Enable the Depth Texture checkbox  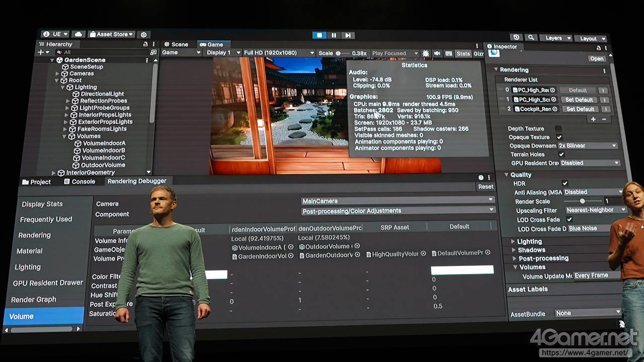(x=558, y=129)
